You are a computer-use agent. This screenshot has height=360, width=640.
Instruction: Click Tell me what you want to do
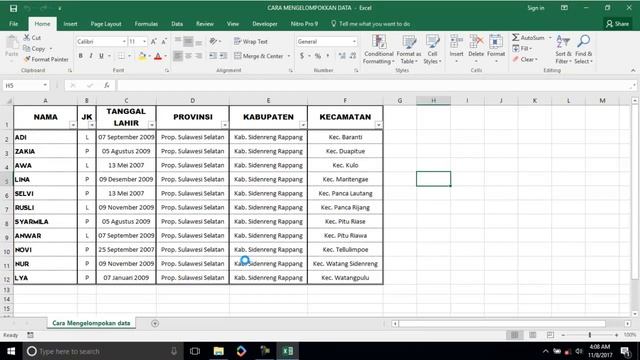click(371, 24)
